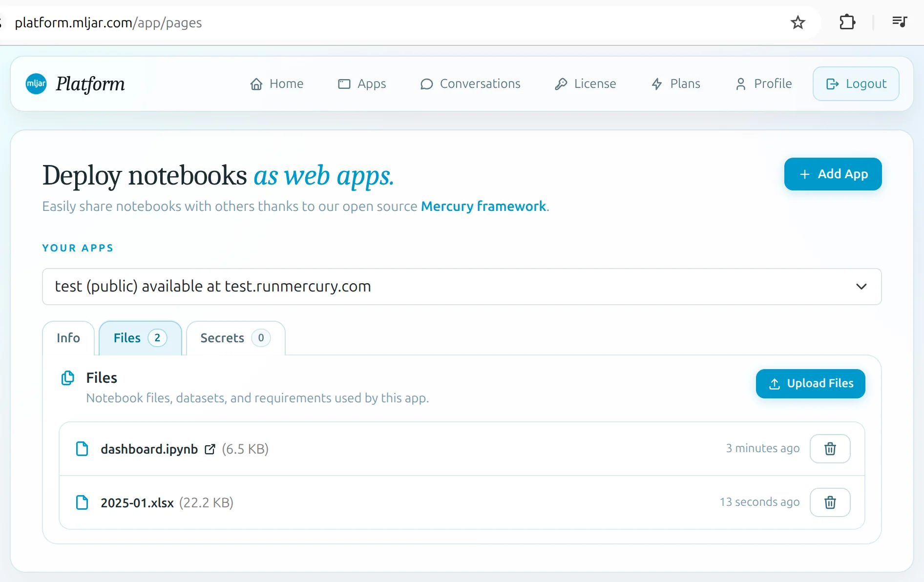
Task: Select the Files tab
Action: pos(140,338)
